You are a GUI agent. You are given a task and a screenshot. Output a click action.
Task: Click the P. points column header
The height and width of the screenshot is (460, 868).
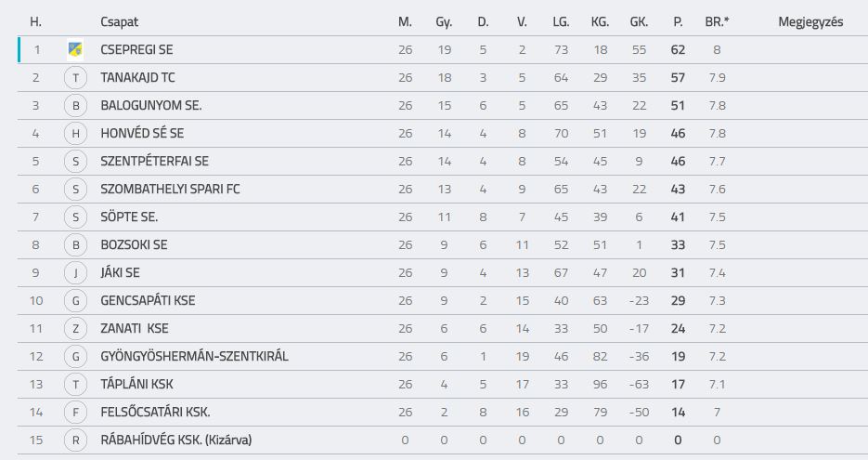678,22
